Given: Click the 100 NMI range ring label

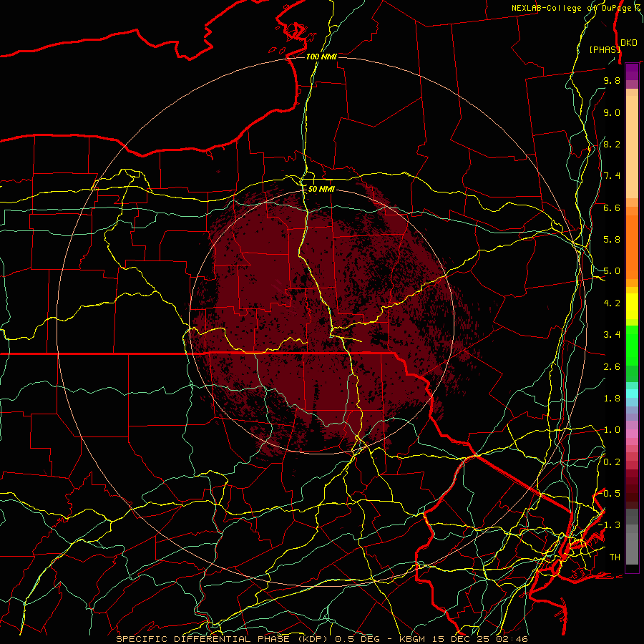Looking at the screenshot, I should (321, 57).
